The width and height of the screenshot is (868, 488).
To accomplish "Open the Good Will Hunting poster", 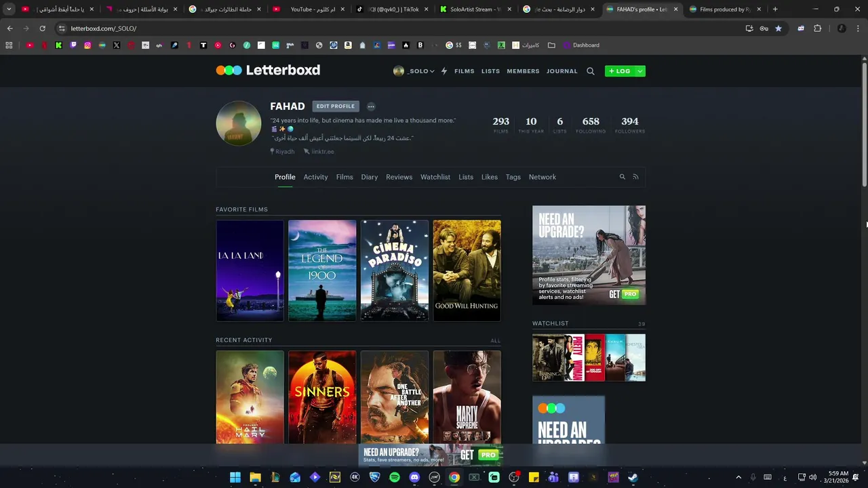I will tap(467, 270).
